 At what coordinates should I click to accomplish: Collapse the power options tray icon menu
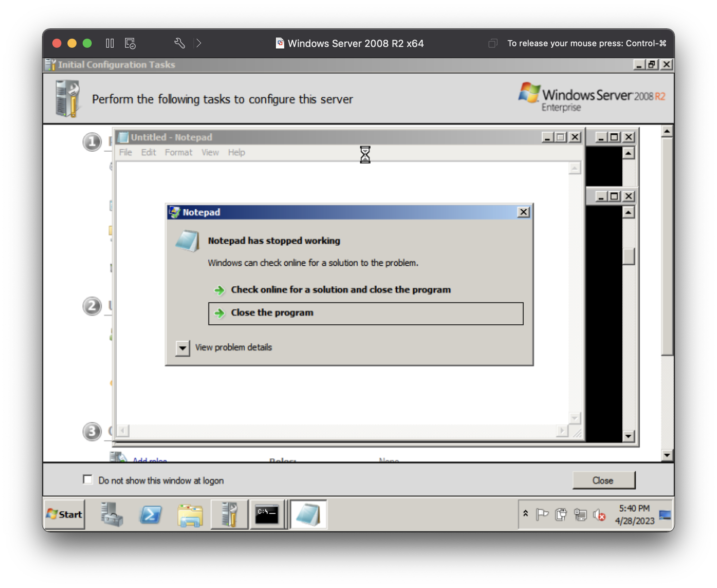pyautogui.click(x=560, y=514)
